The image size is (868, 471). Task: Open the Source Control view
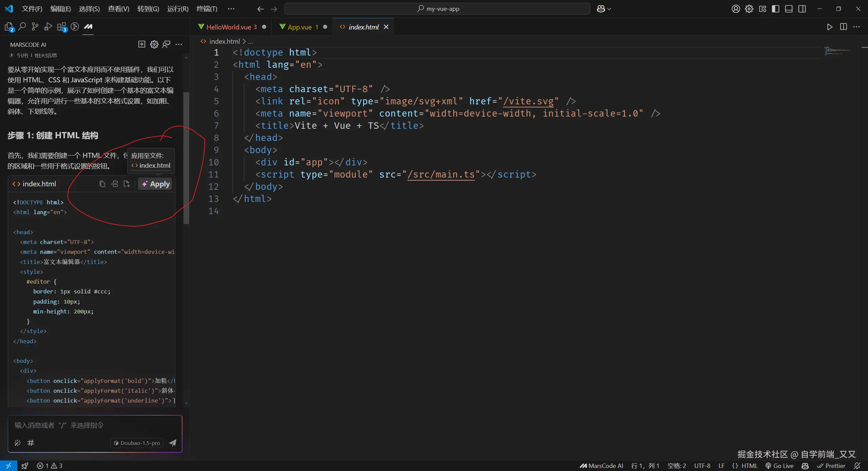click(x=35, y=26)
